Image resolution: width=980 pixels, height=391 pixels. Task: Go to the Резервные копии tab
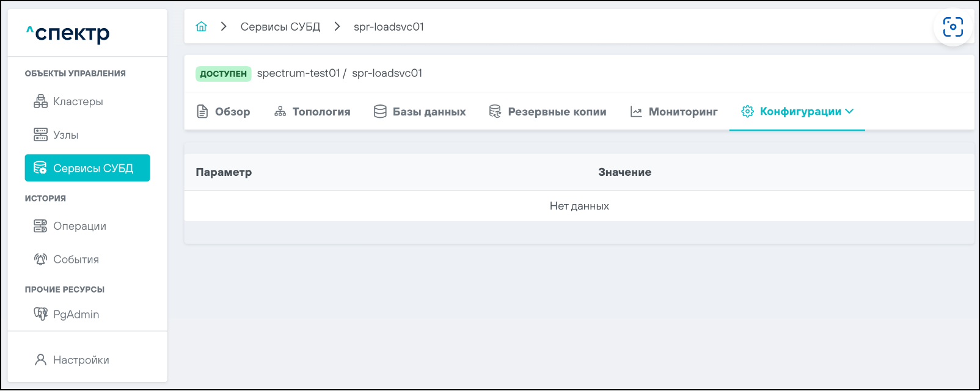pos(547,111)
